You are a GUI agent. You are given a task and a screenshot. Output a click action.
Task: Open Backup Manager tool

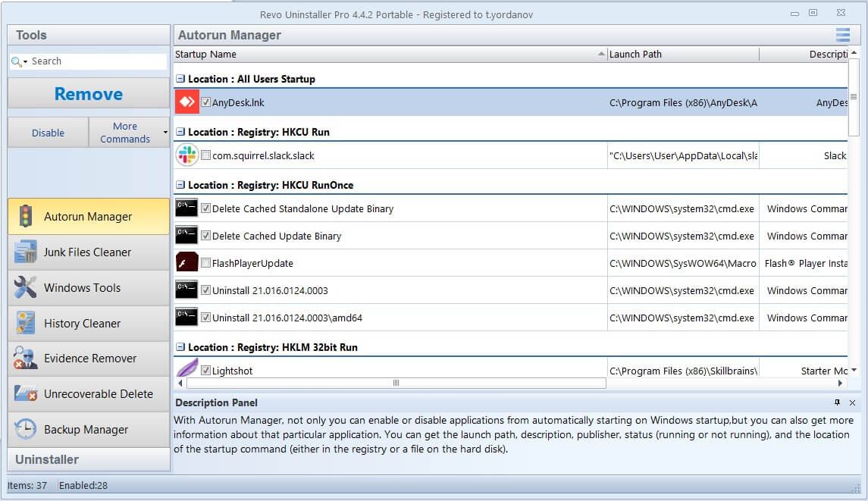tap(89, 429)
